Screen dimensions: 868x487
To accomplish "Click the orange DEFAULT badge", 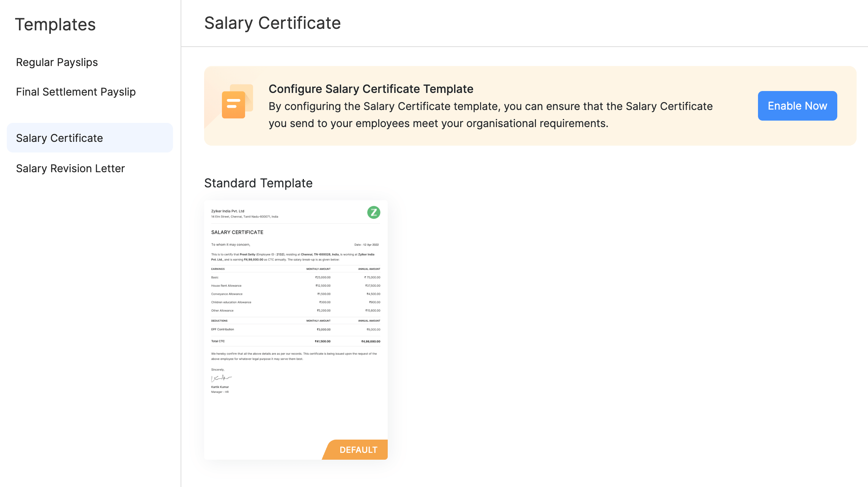I will click(x=358, y=450).
